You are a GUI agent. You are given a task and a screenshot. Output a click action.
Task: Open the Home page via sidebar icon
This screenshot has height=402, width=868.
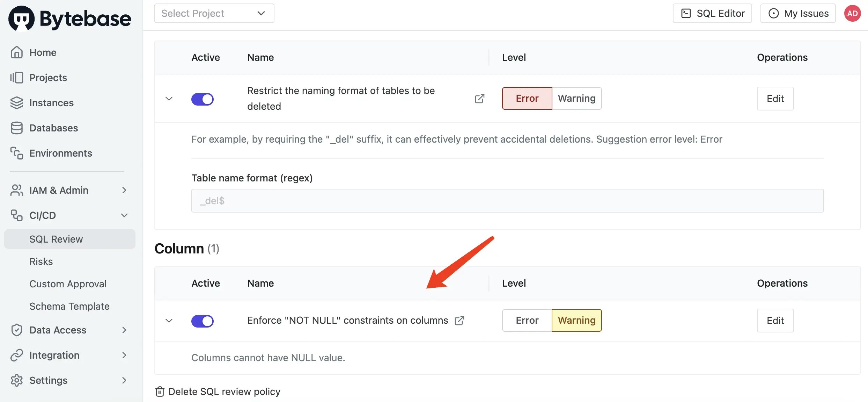click(x=17, y=52)
